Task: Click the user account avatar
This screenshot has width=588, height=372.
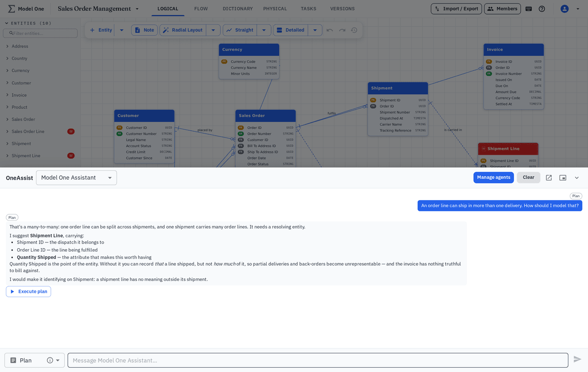Action: [x=564, y=9]
